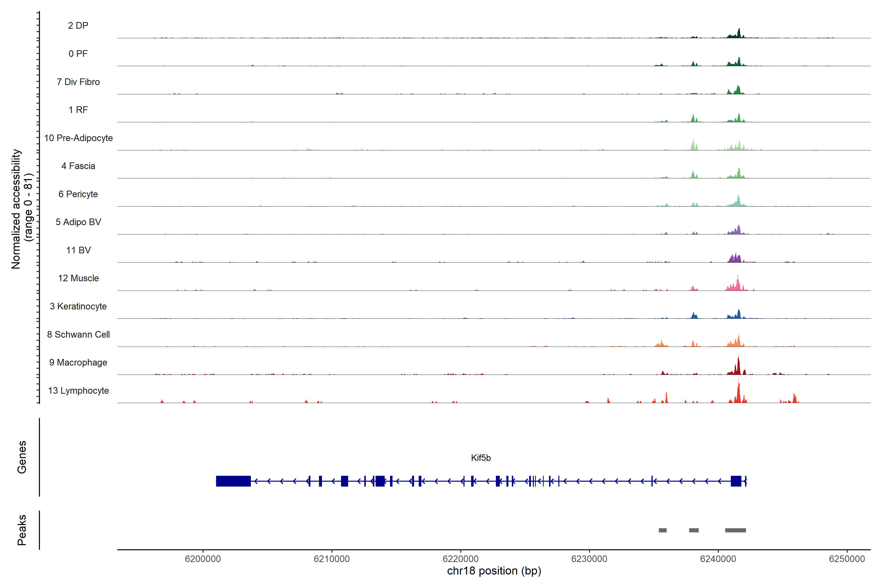Image resolution: width=882 pixels, height=588 pixels.
Task: Click the leftmost gray peak bar
Action: coord(663,530)
